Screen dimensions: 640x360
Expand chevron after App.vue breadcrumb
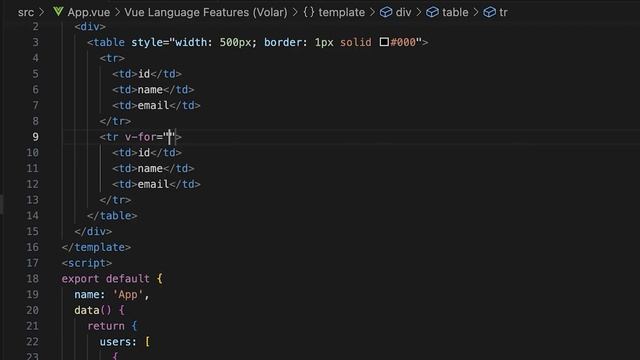[117, 12]
